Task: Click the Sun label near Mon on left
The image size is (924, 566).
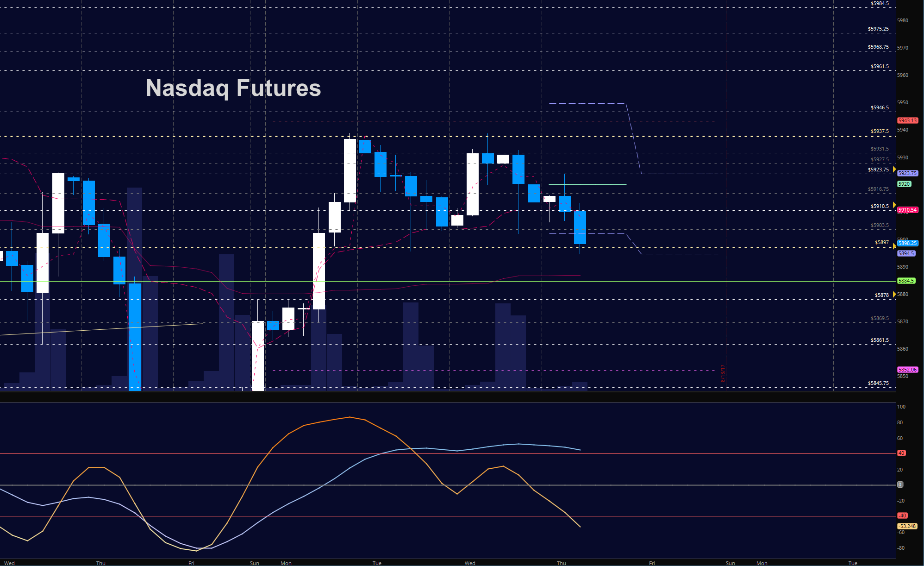Action: point(254,563)
